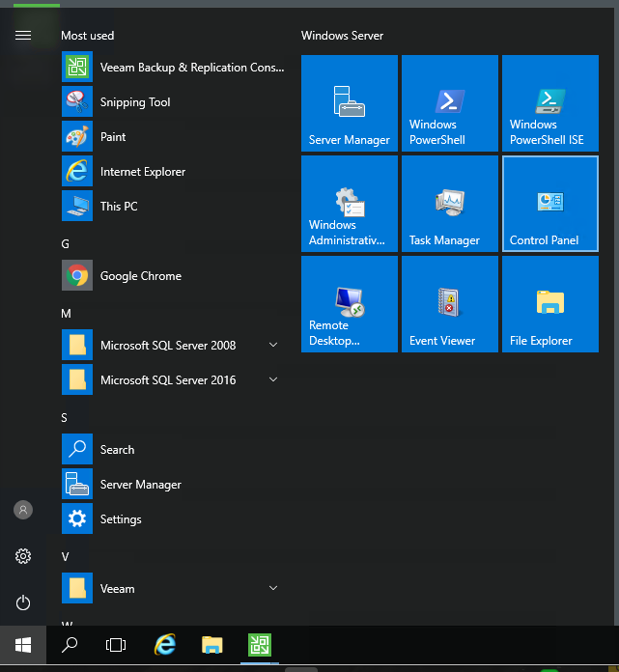
Task: Click the Most used heading
Action: tap(88, 36)
